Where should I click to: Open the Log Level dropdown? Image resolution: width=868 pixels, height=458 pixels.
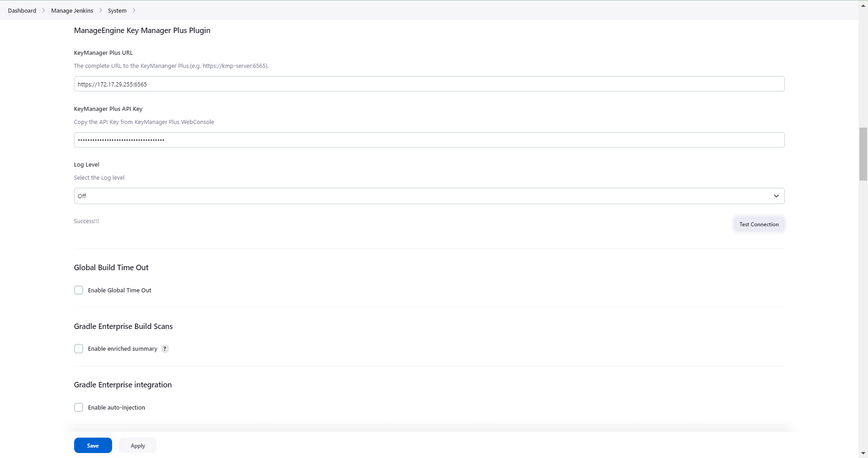(429, 196)
